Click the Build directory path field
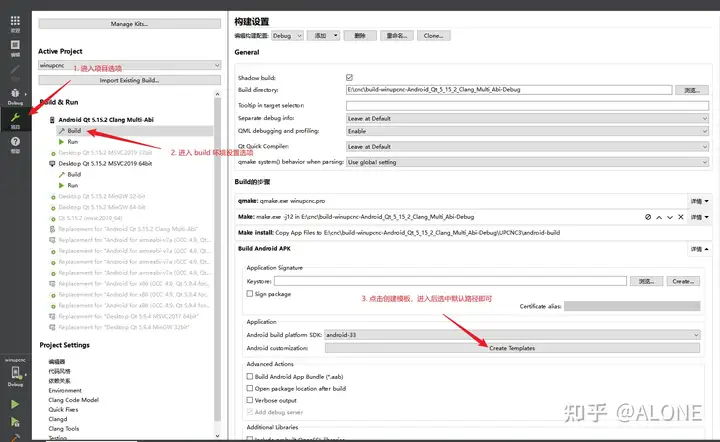The image size is (720, 442). (509, 90)
